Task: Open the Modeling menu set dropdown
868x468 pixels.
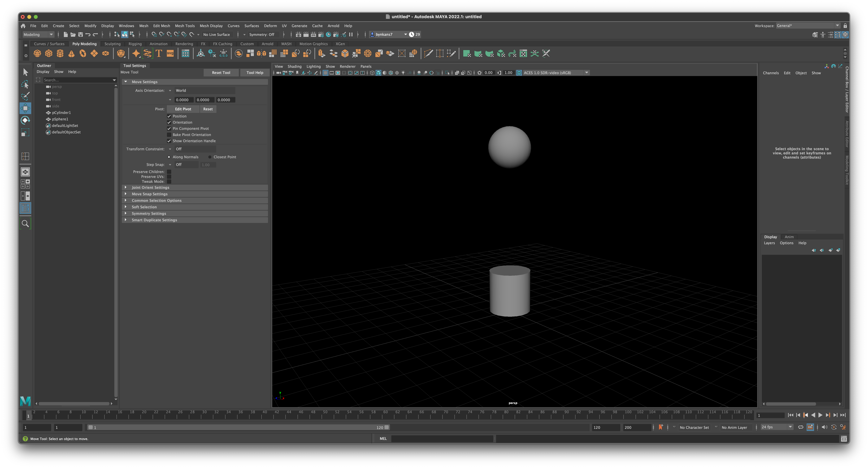Action: tap(38, 34)
